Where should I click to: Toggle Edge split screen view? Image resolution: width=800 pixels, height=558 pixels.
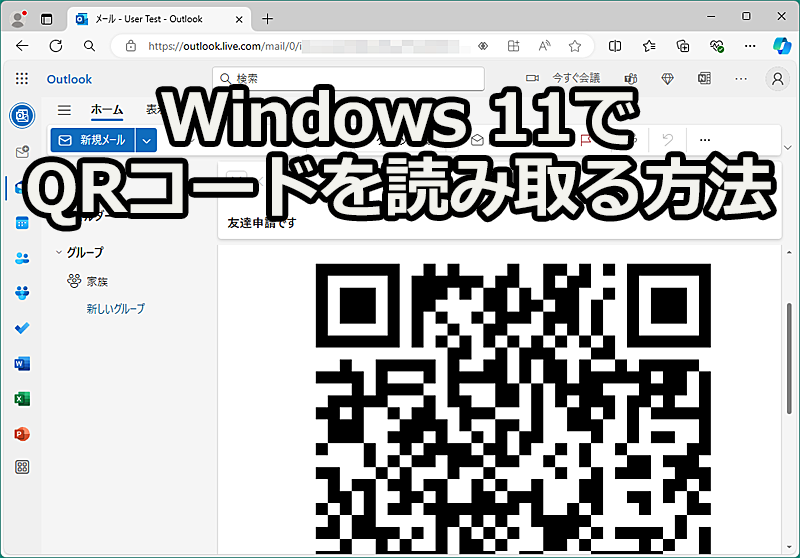(x=615, y=46)
